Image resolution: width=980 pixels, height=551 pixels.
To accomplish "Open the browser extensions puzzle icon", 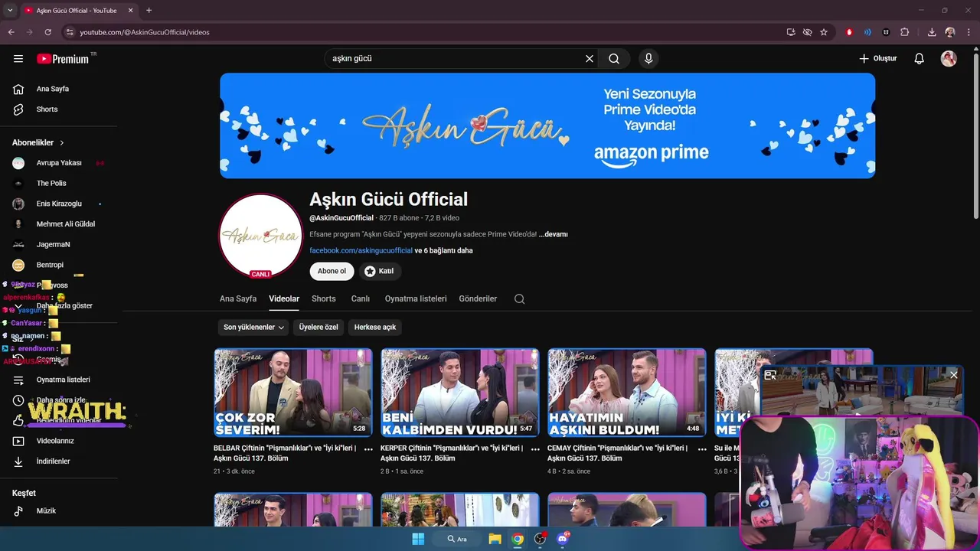I will (905, 32).
